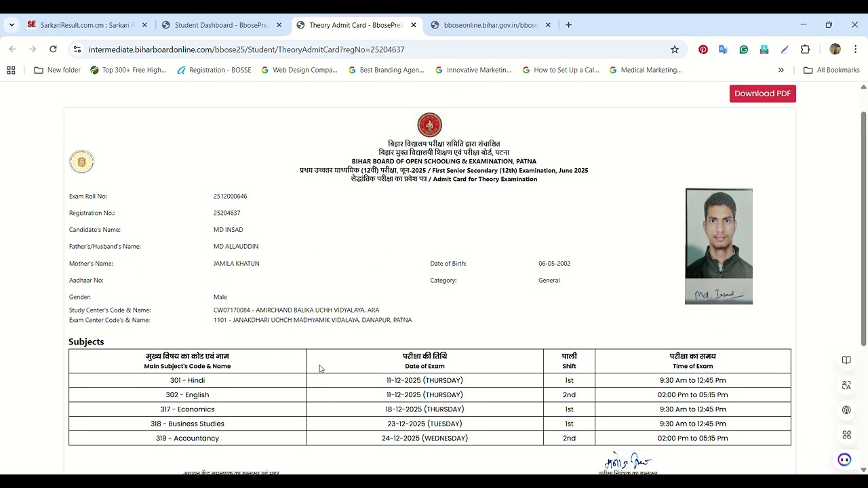The width and height of the screenshot is (868, 488).
Task: Close the bboseonline.bihar.gov.in tab
Action: 548,25
